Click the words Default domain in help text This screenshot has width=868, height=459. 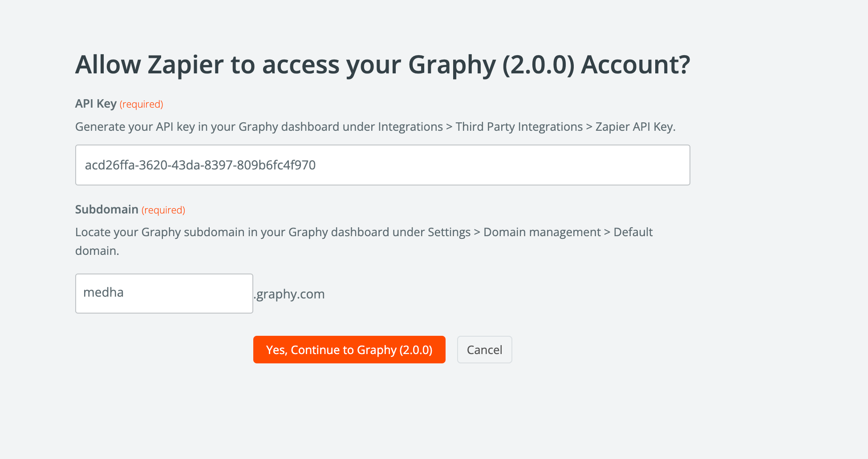point(633,232)
